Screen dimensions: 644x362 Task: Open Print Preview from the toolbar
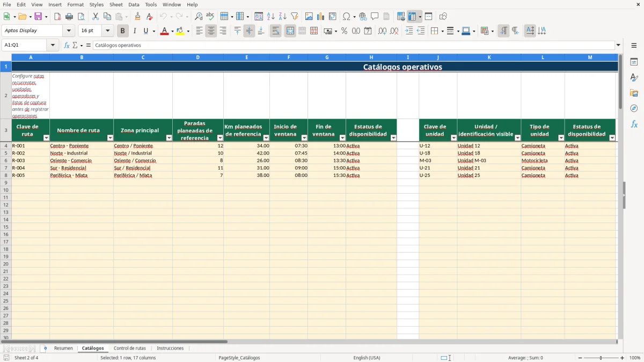coord(80,17)
